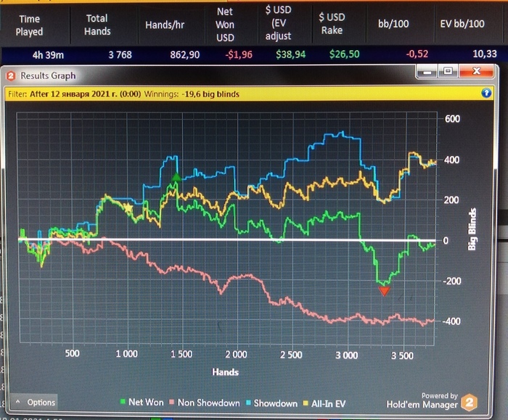
Task: Click the Results Graph window title
Action: (48, 75)
